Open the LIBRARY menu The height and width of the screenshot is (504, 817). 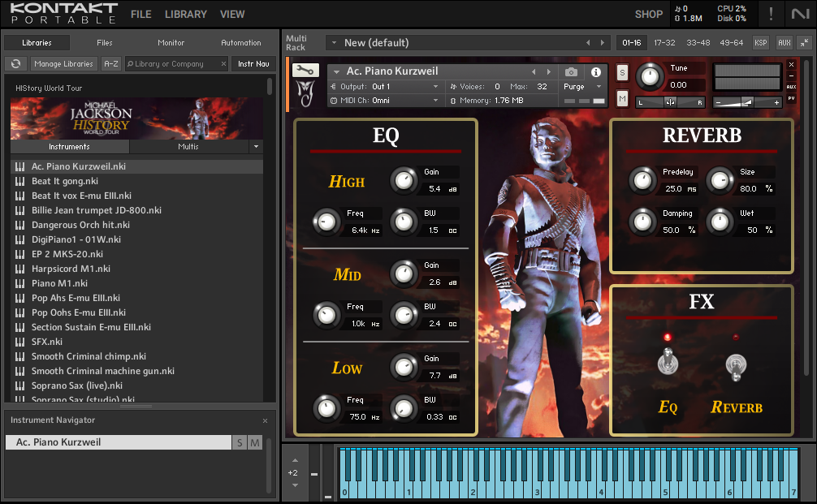[186, 14]
